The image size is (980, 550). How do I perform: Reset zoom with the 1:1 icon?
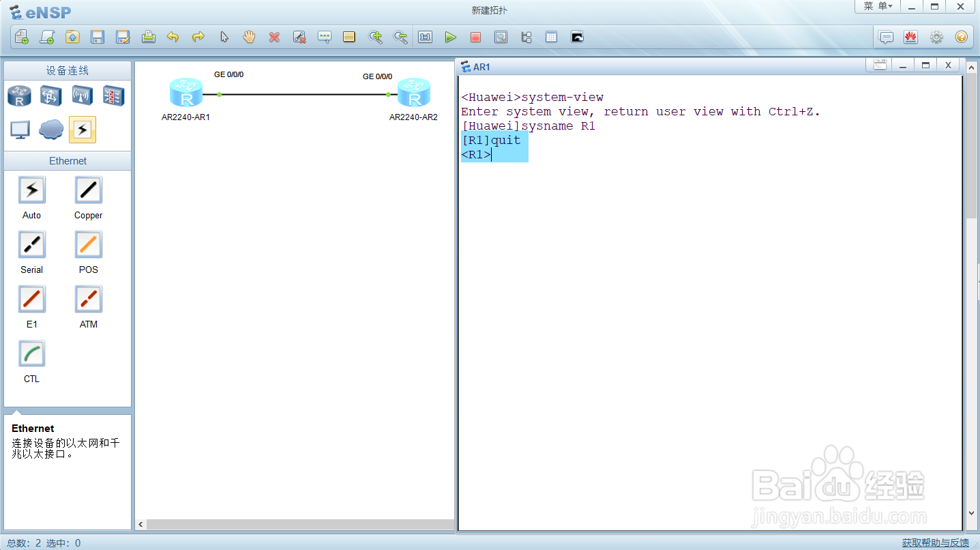tap(426, 37)
